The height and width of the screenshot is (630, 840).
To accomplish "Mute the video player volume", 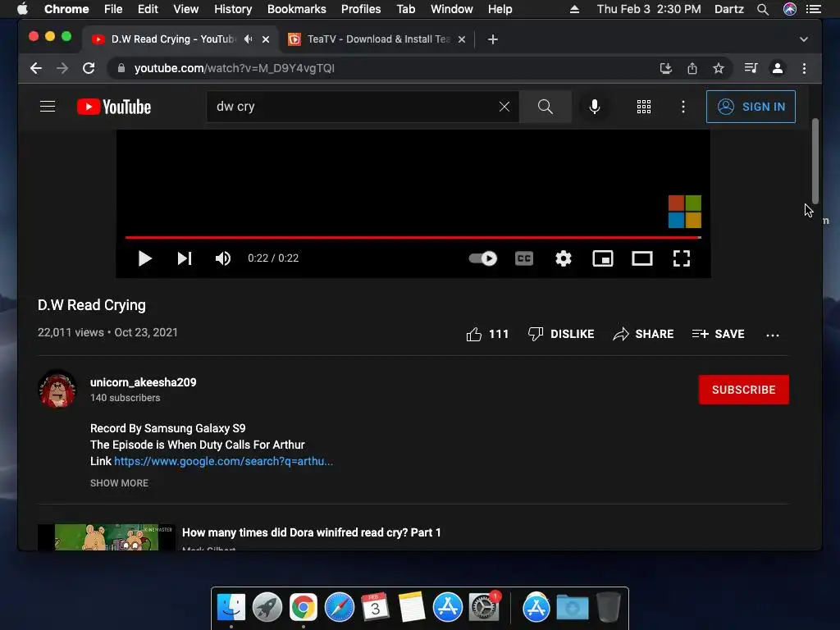I will [x=223, y=258].
